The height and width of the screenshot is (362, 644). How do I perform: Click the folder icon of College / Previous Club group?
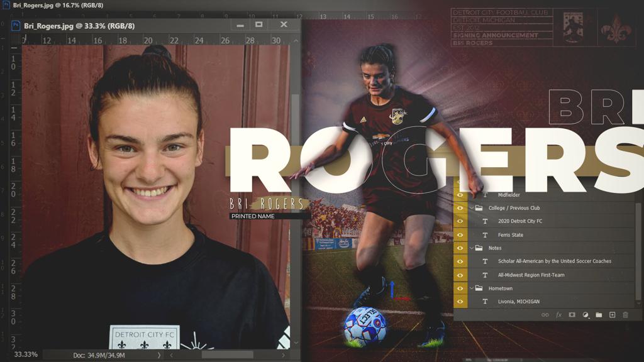[x=479, y=208]
